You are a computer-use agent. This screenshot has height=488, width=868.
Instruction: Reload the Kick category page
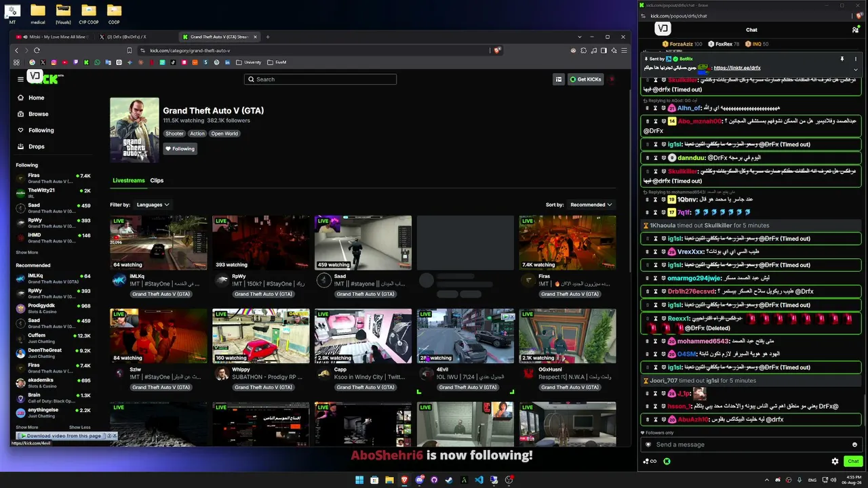[37, 50]
